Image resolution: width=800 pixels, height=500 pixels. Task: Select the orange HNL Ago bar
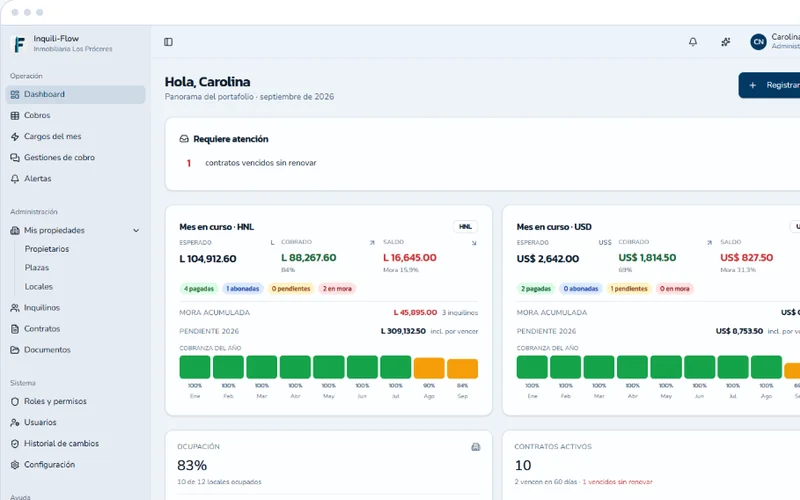[429, 368]
